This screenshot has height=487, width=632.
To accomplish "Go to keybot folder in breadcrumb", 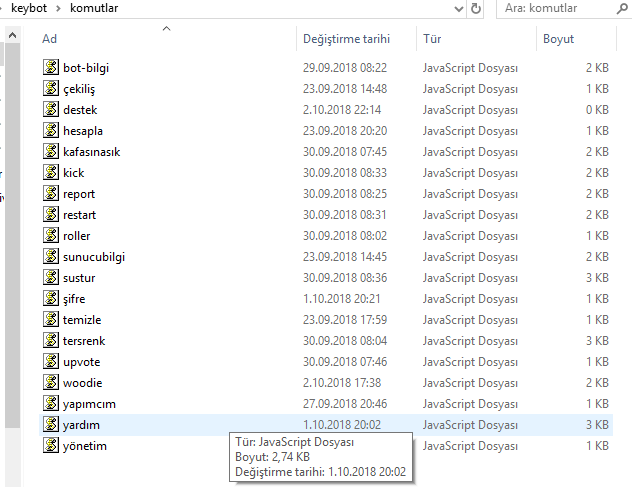I will 29,8.
